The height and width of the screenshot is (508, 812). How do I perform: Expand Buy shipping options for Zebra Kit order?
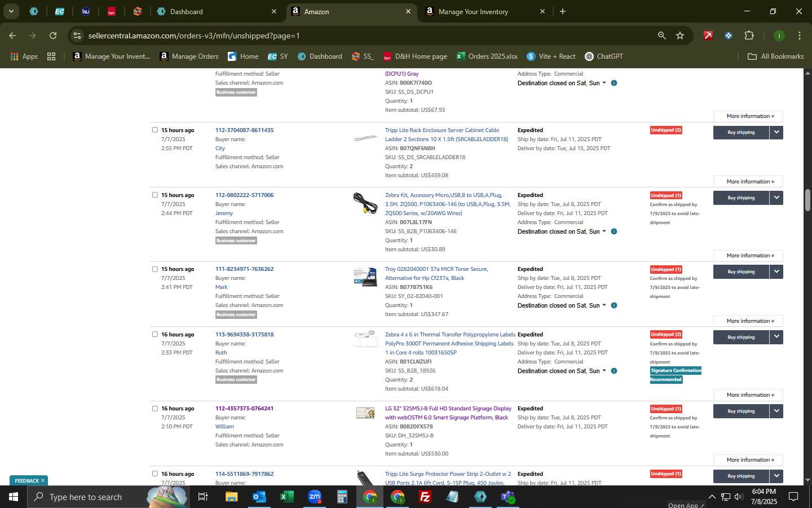(x=776, y=198)
